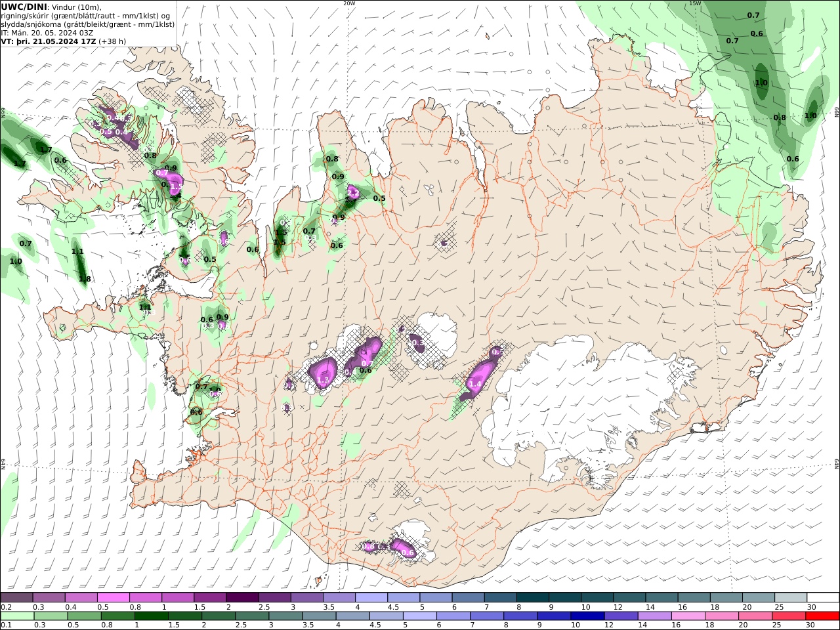Click the 'Vindur (10m)' legend text

point(77,7)
